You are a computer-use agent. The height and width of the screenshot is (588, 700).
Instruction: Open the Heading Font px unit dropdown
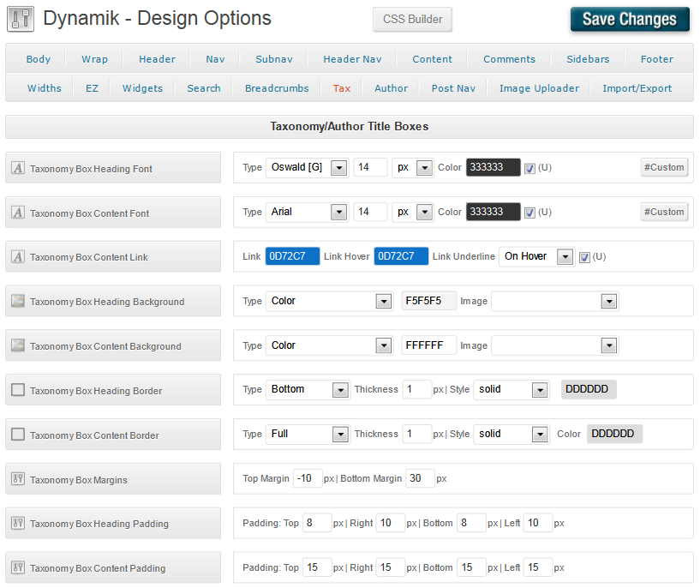coord(412,167)
